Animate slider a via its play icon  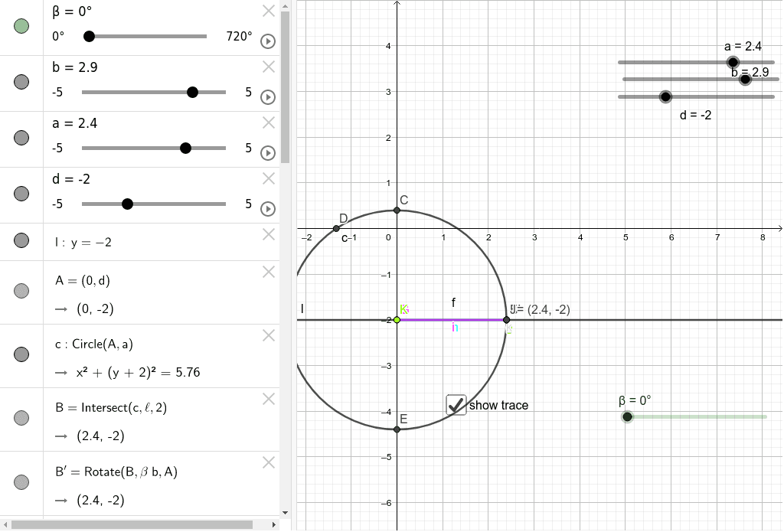(x=267, y=153)
